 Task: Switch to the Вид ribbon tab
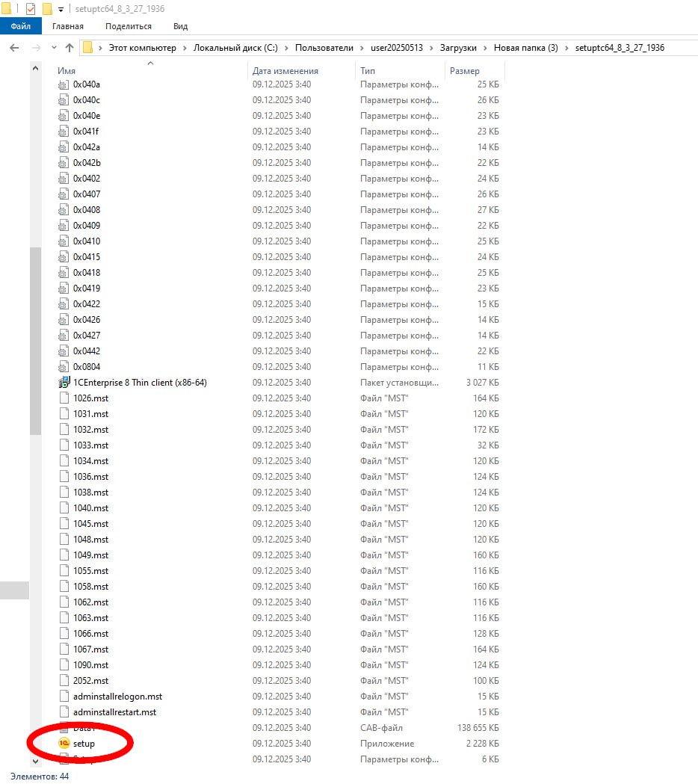point(180,26)
